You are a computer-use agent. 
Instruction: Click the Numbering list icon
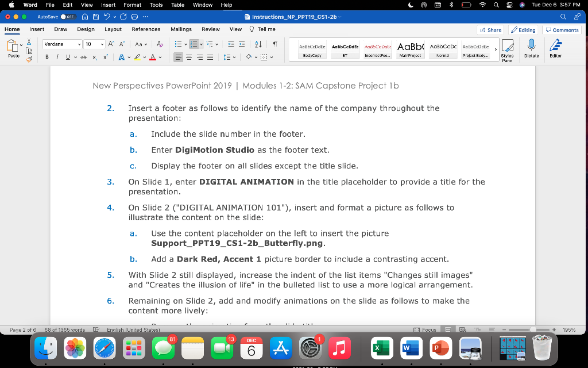coord(194,44)
